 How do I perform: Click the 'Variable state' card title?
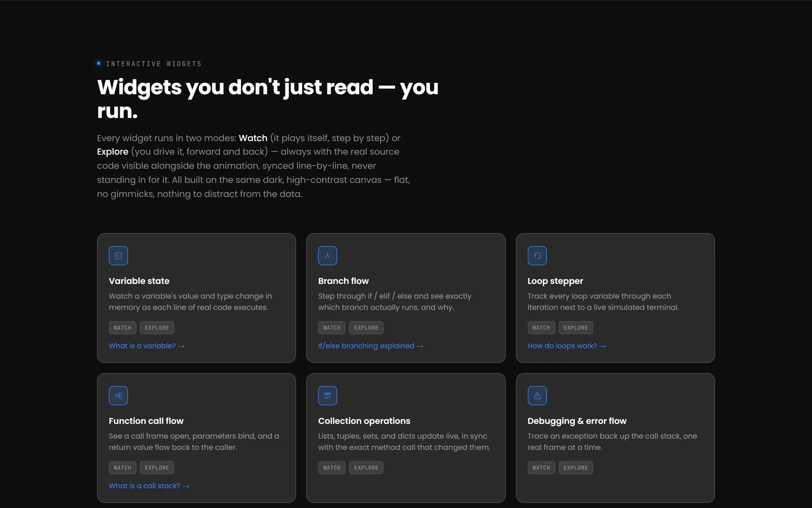coord(139,281)
